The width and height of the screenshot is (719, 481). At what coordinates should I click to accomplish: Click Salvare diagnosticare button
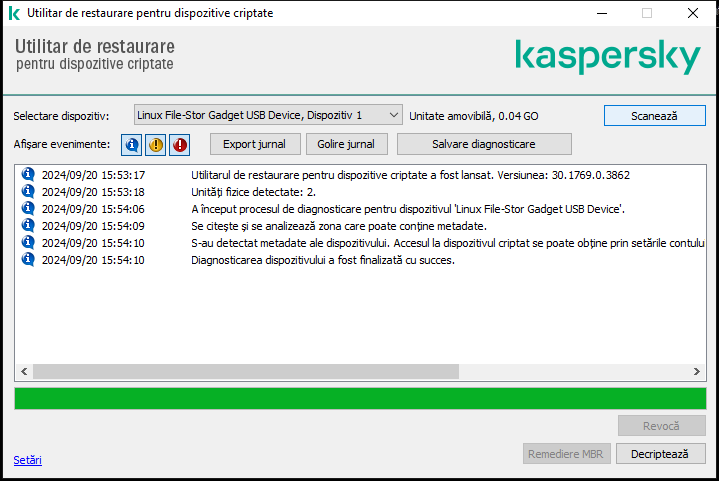[x=484, y=144]
